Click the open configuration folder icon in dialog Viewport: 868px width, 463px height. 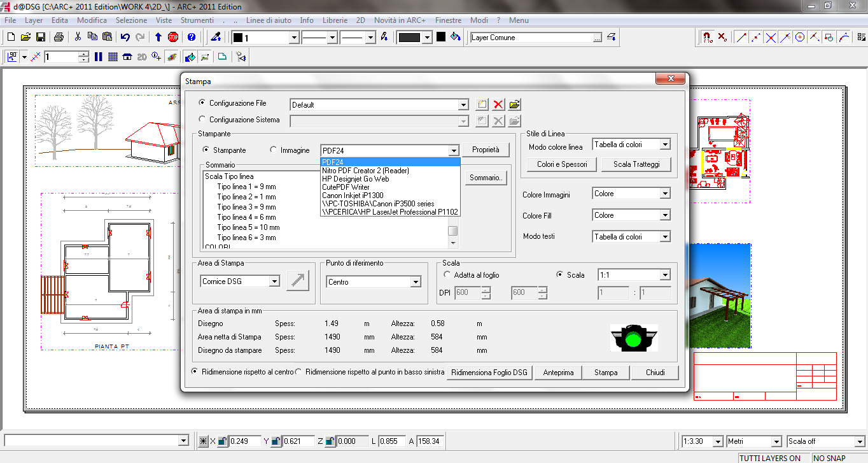[514, 104]
